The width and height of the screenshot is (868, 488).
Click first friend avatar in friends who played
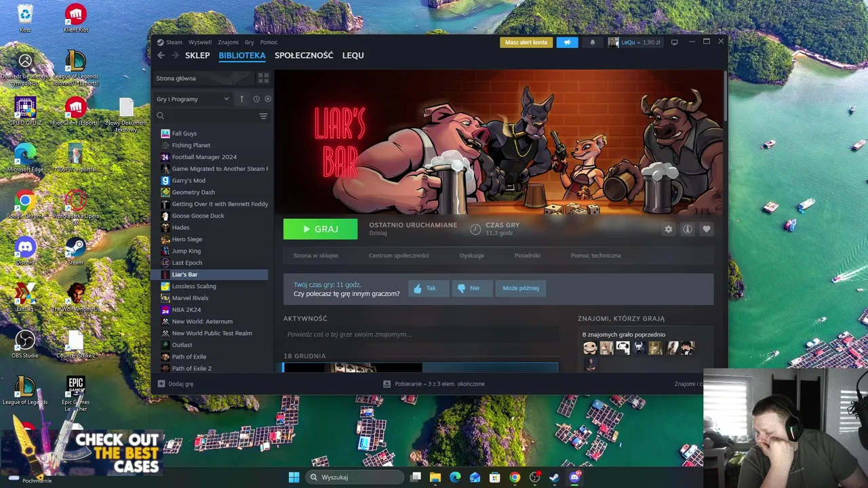point(590,348)
